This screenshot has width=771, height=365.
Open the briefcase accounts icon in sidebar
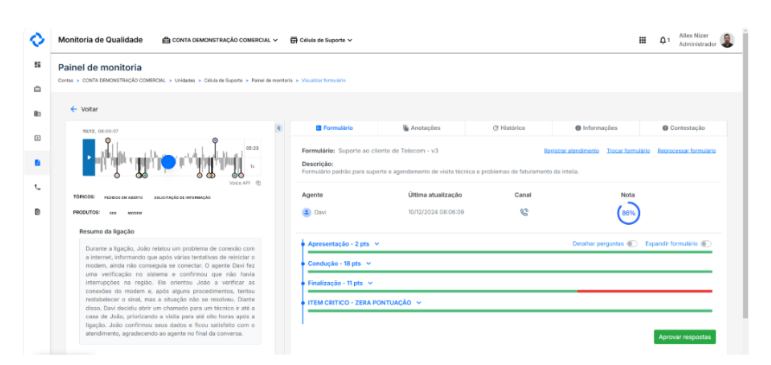point(37,89)
